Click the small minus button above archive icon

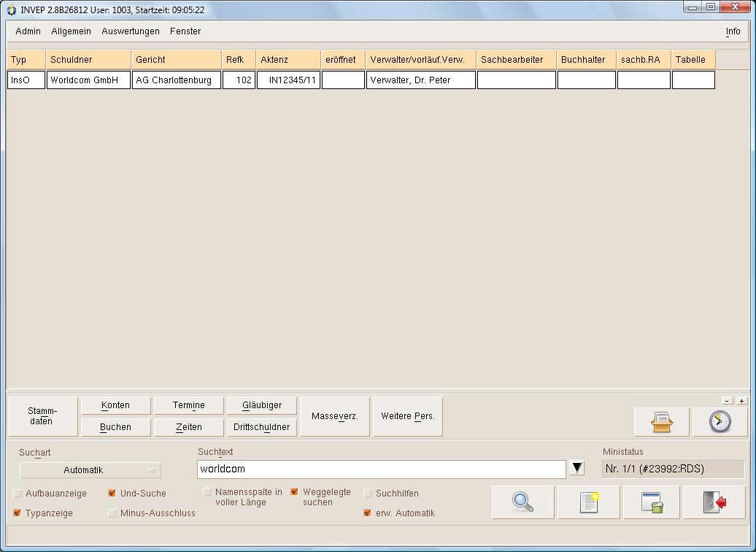tap(728, 401)
